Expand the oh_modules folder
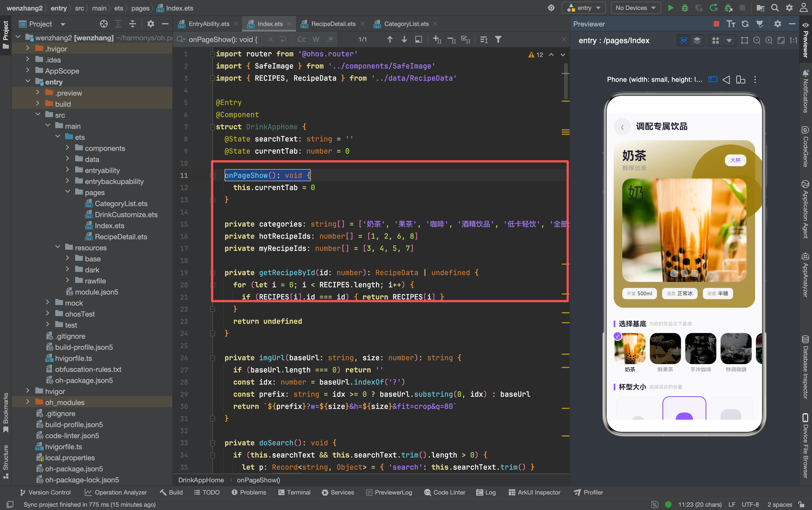Viewport: 812px width, 510px height. (28, 402)
